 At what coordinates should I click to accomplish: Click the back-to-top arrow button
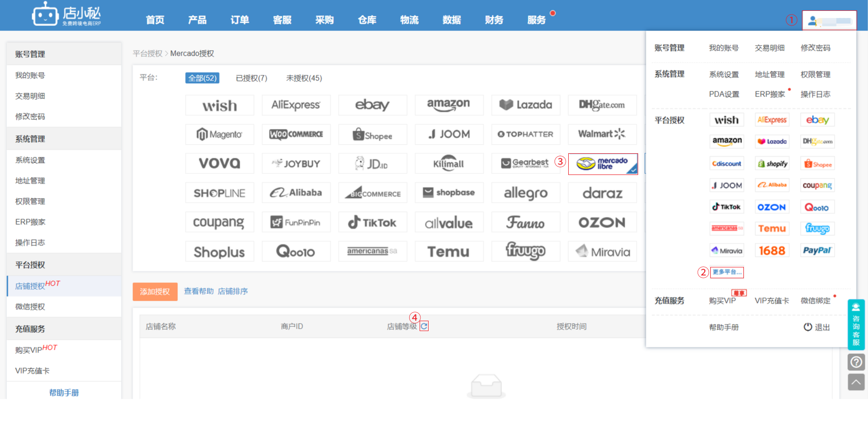tap(856, 382)
